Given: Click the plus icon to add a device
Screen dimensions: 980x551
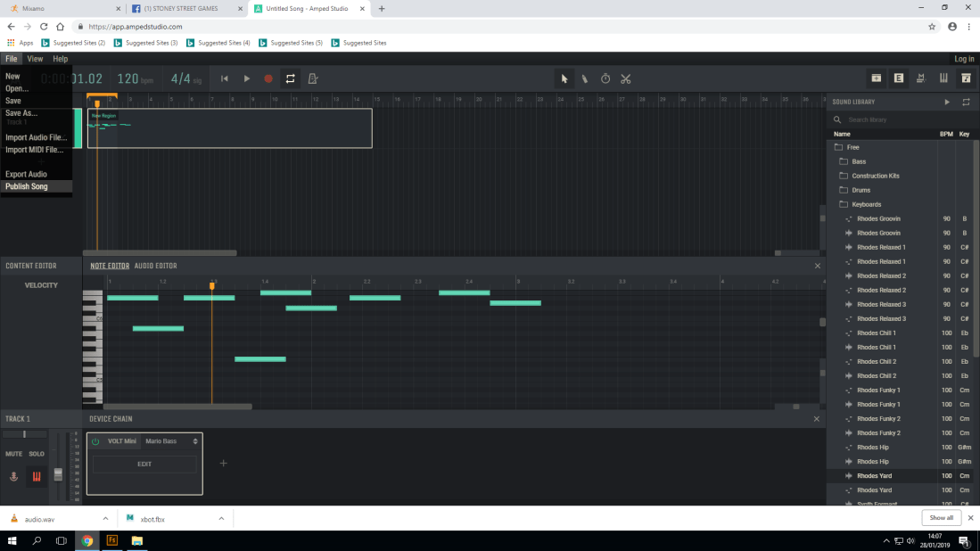Looking at the screenshot, I should [x=223, y=463].
